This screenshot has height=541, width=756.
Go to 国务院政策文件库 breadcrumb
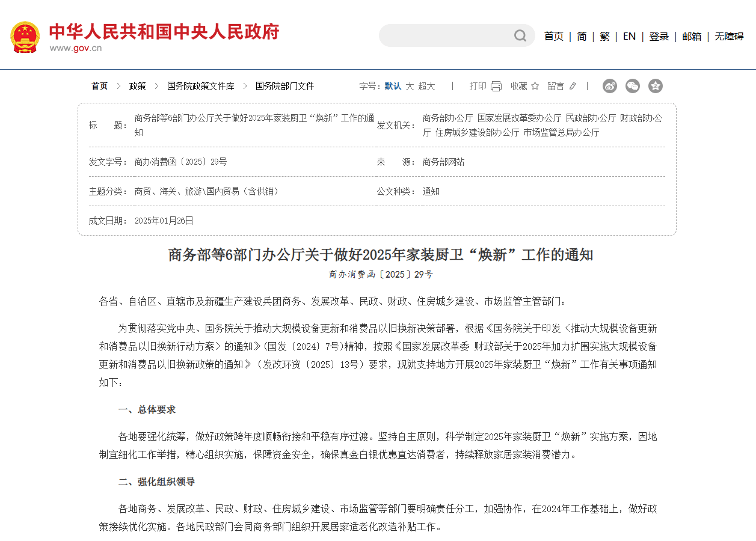point(201,86)
